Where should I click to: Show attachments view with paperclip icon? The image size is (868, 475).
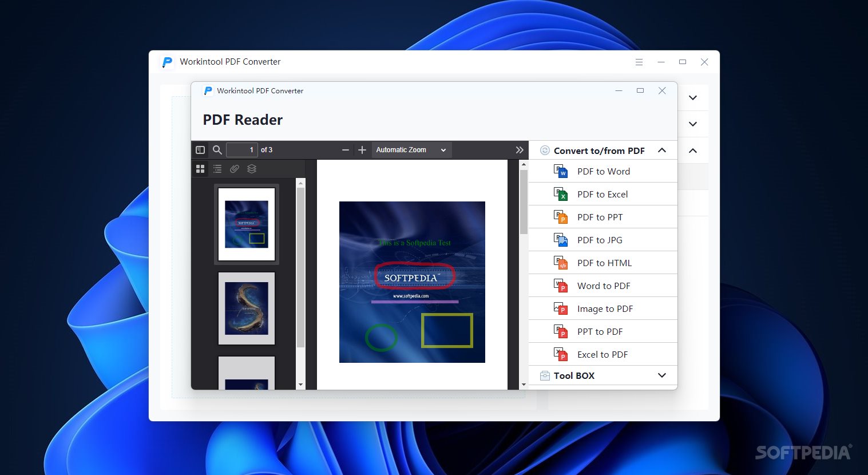235,169
